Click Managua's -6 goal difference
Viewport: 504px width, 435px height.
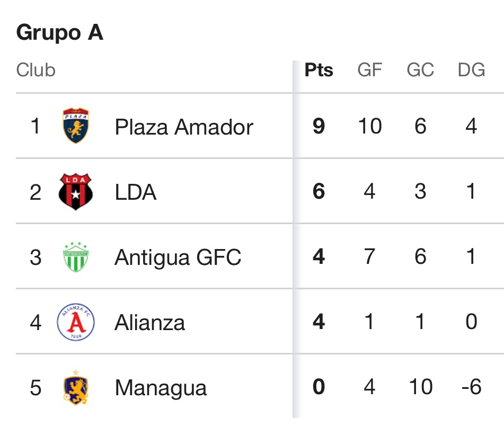(471, 387)
